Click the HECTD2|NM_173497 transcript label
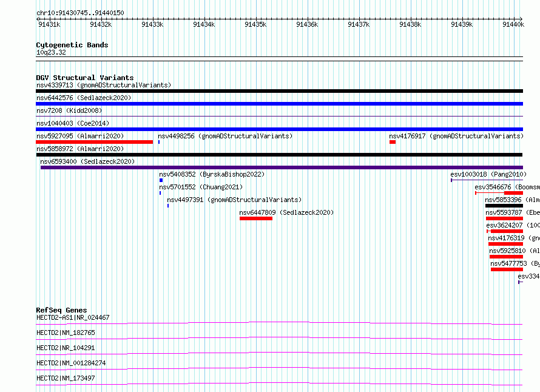The height and width of the screenshot is (392, 540). [66, 378]
